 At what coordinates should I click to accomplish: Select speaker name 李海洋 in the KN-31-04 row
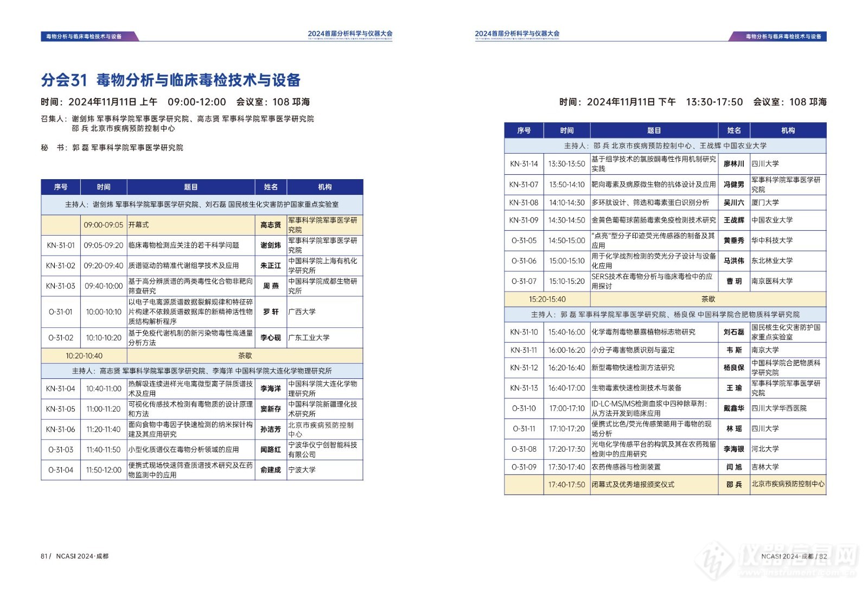tap(271, 389)
